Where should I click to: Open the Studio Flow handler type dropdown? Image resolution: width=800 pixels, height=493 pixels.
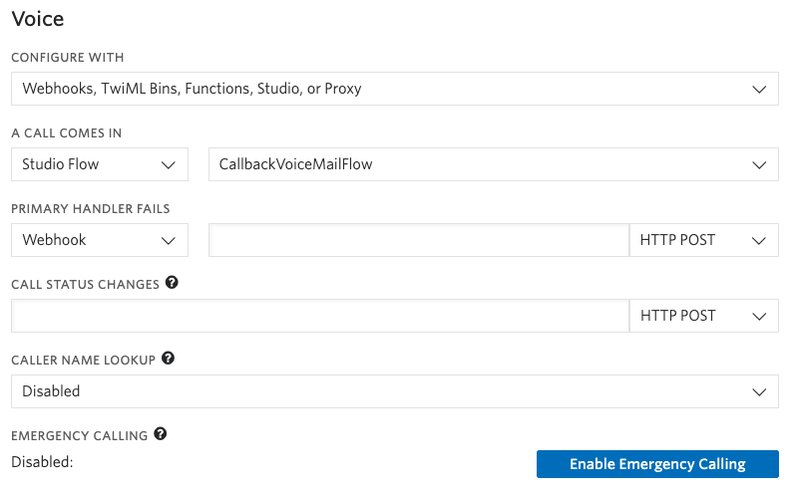(x=100, y=164)
